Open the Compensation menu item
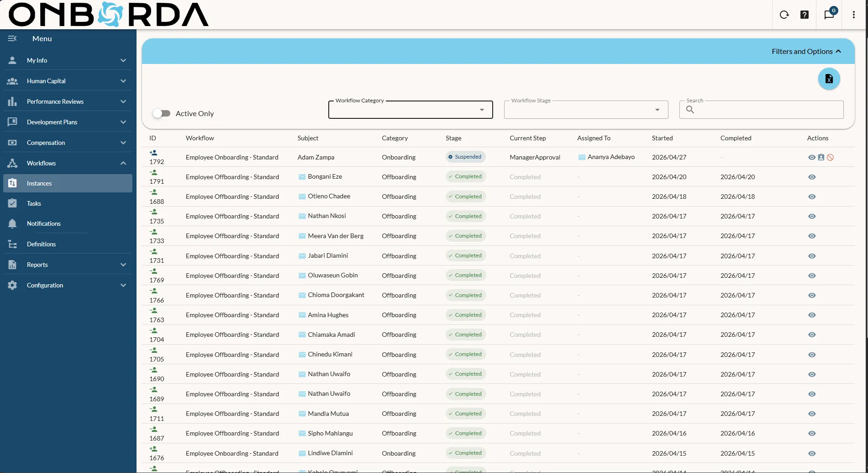This screenshot has height=473, width=868. coord(68,143)
